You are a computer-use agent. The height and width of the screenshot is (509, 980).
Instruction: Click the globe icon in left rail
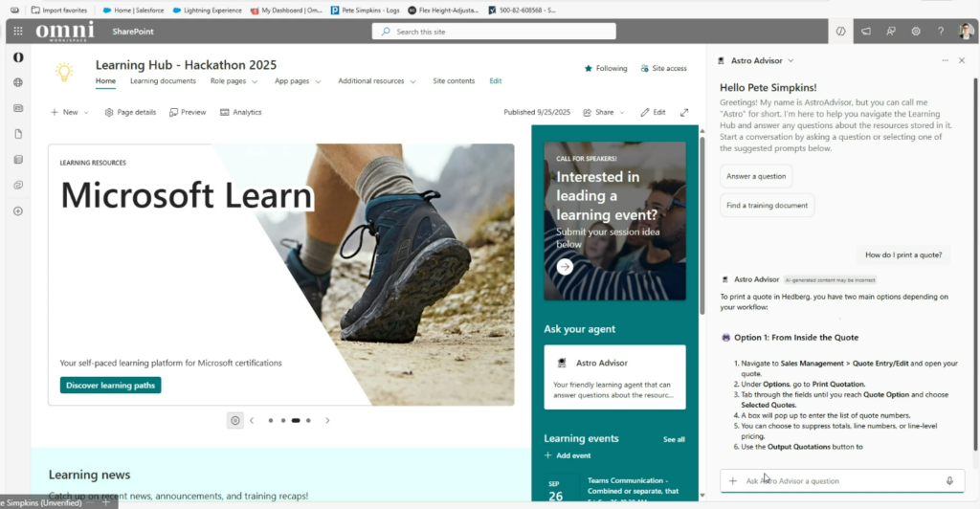point(18,82)
